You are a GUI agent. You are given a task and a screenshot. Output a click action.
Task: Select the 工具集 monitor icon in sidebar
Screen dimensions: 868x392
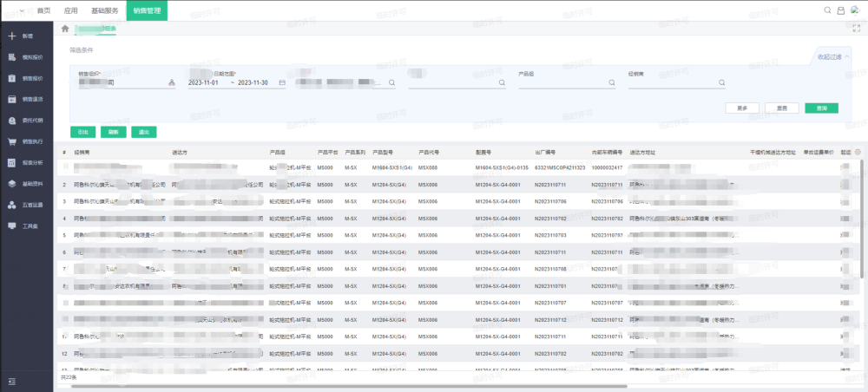[11, 225]
